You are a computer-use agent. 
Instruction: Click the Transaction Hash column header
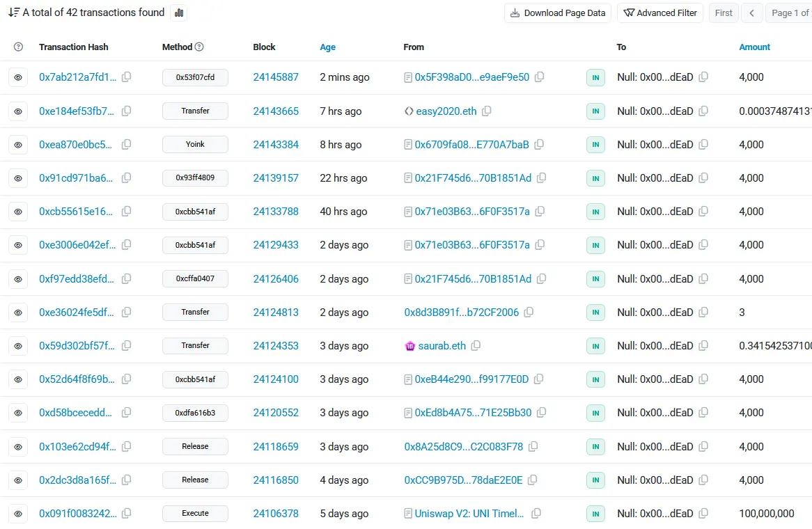click(74, 47)
